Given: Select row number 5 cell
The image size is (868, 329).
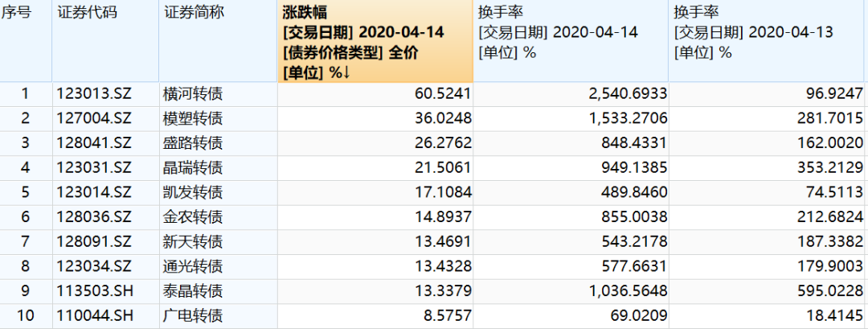Looking at the screenshot, I should [x=26, y=193].
